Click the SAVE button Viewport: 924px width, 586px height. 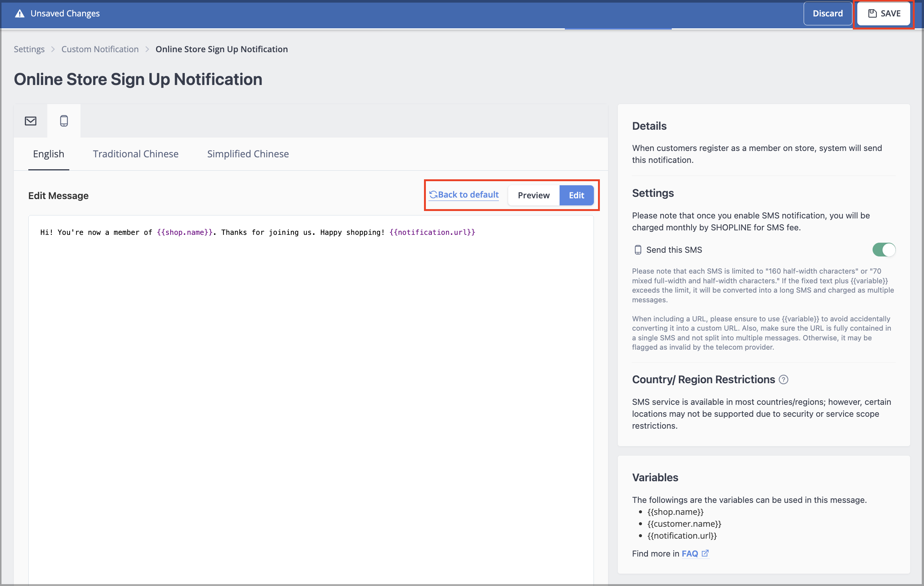pyautogui.click(x=884, y=14)
